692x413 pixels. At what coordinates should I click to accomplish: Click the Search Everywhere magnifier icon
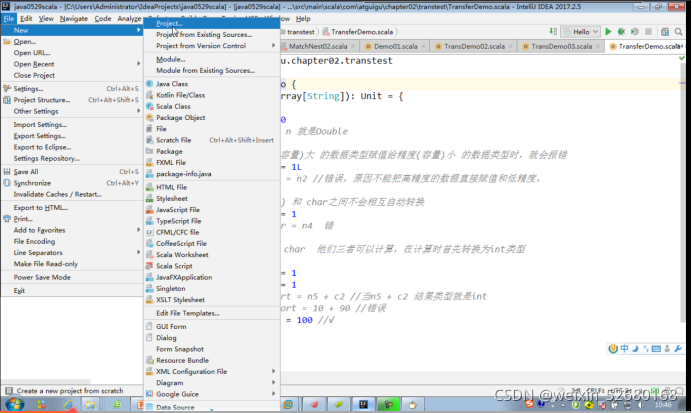point(679,31)
